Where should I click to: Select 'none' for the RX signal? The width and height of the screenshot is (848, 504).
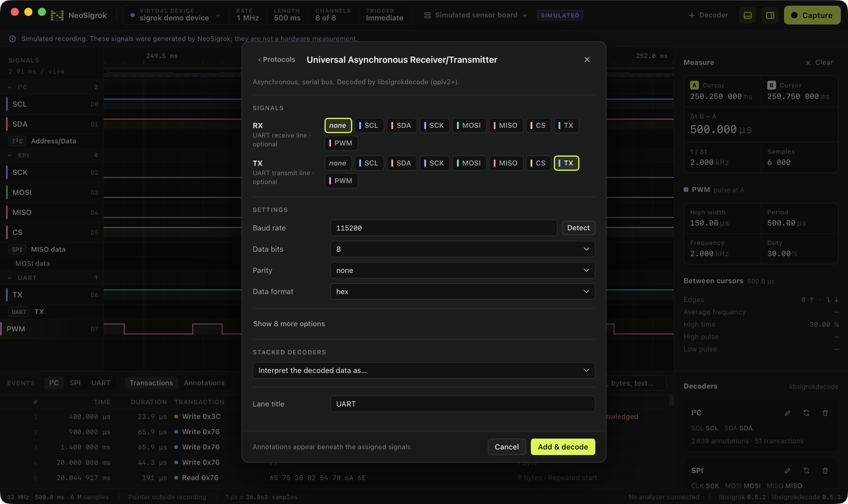(338, 125)
